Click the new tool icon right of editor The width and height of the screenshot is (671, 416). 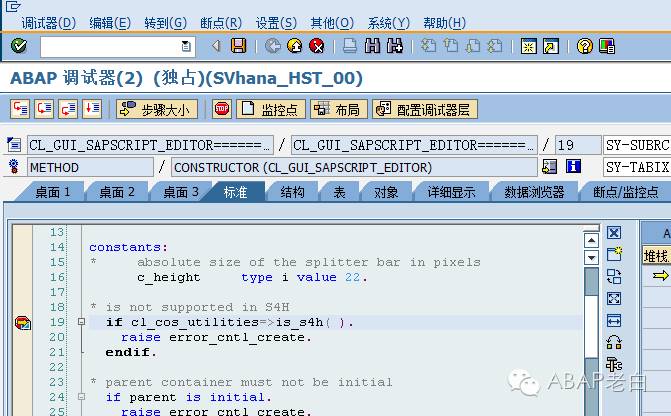tap(614, 254)
